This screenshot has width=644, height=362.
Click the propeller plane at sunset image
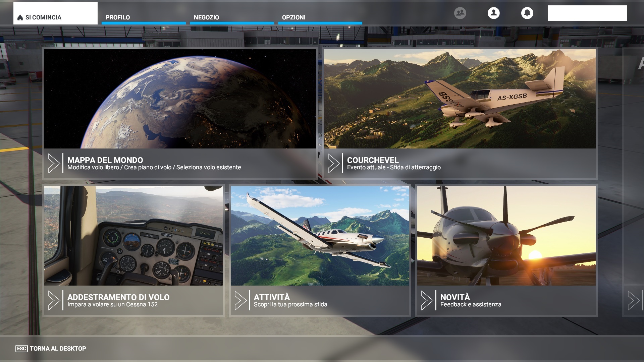[506, 236]
